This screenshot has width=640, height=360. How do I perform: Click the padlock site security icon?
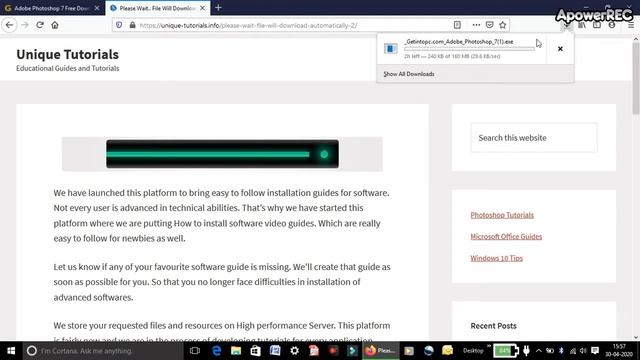(132, 25)
